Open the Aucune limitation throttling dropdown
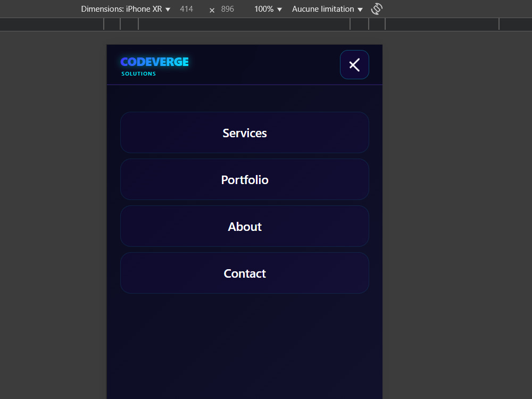Screen dimensions: 532x399 pos(327,9)
